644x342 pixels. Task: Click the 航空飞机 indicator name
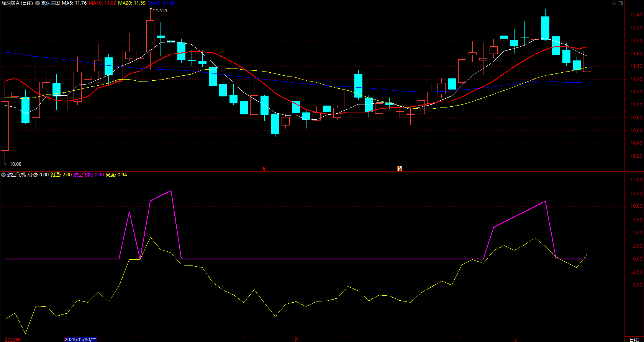16,175
